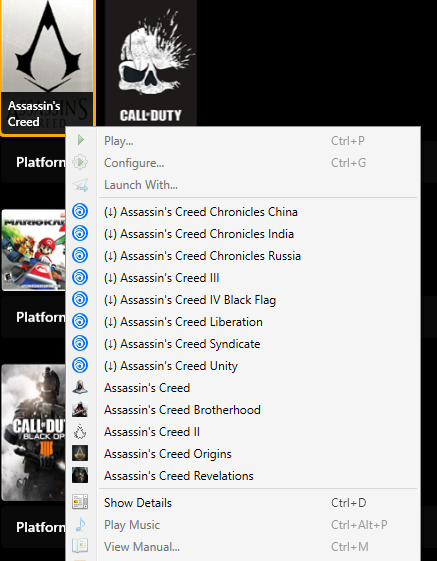Select the Mario Kart 7 cover thumbnail
This screenshot has width=437, height=561.
pyautogui.click(x=34, y=250)
